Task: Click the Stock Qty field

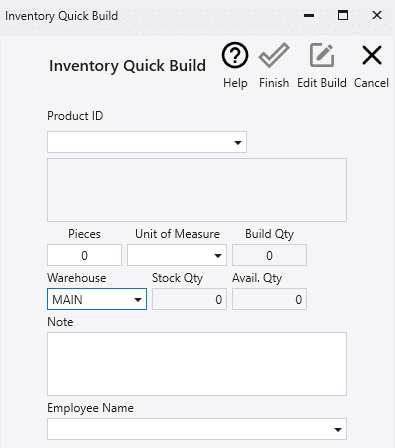Action: click(x=189, y=299)
